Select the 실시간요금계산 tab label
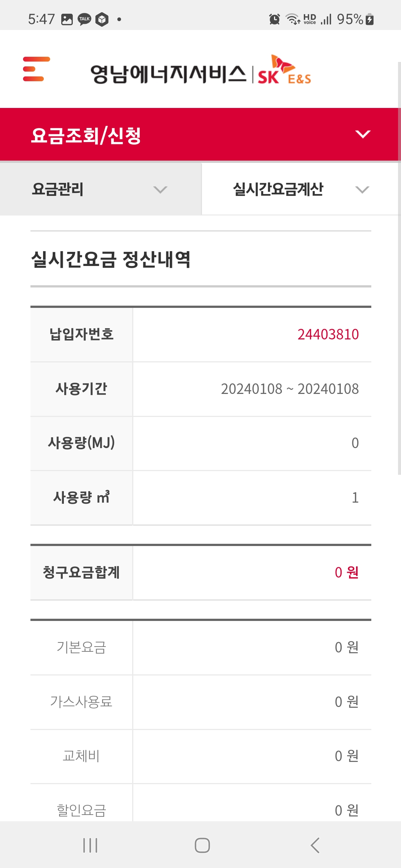This screenshot has height=868, width=401. (278, 190)
